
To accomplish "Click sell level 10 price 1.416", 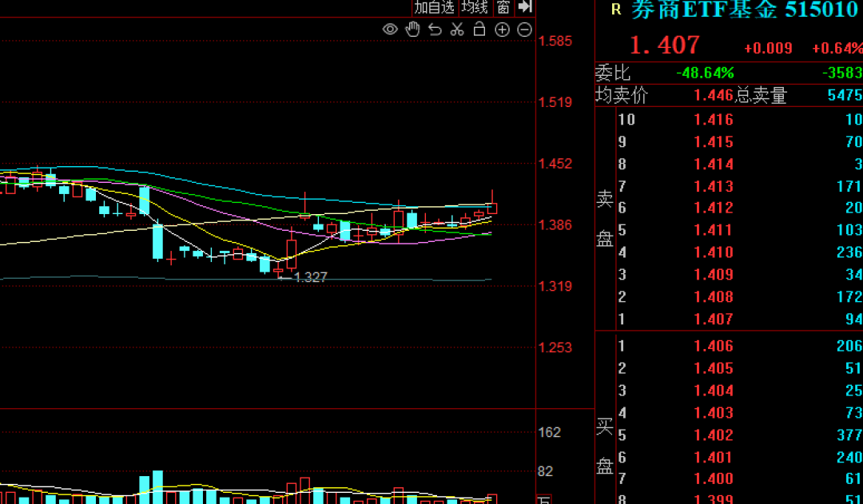I will click(x=714, y=120).
